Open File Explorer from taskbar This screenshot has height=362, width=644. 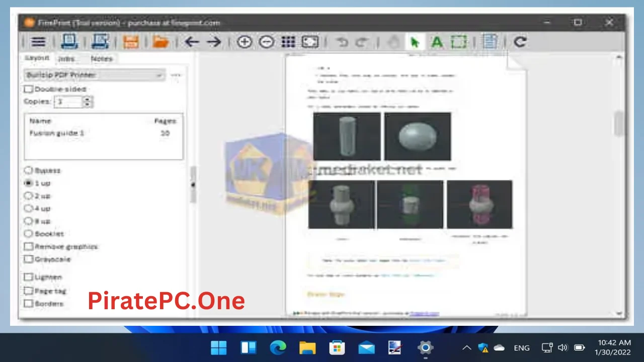[x=307, y=347]
